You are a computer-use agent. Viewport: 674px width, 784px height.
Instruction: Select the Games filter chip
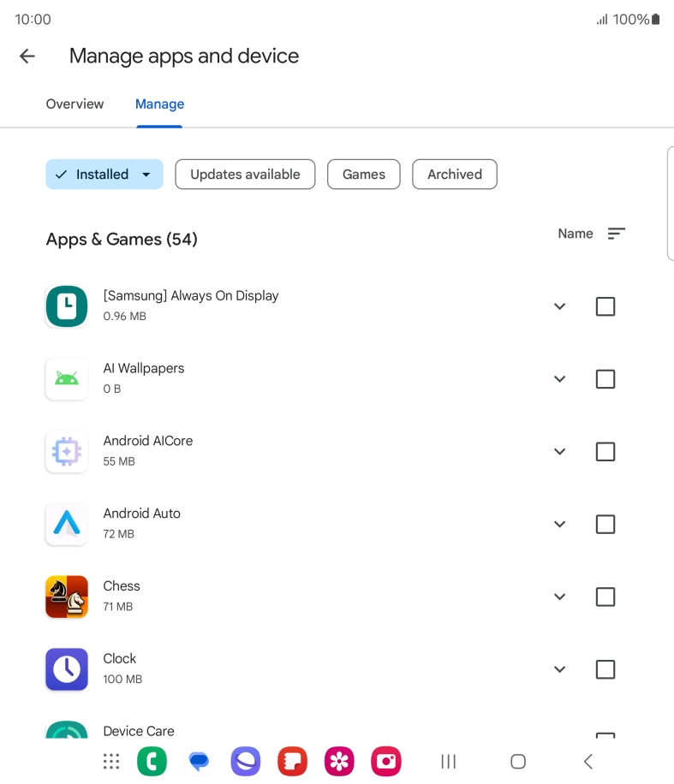tap(363, 174)
